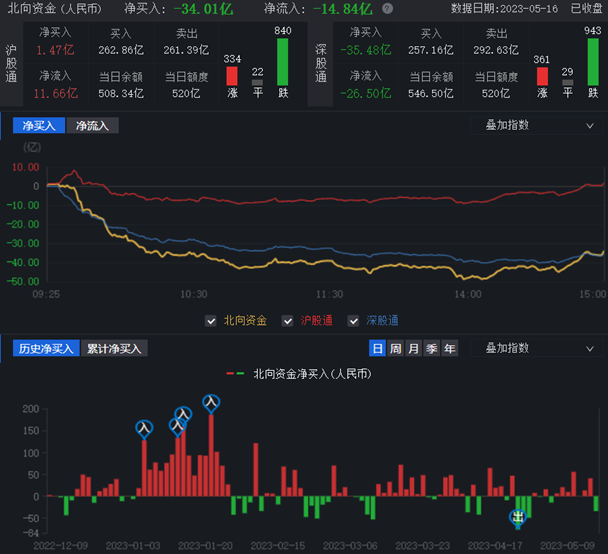Click the green 跌 bar showing 943

point(592,62)
